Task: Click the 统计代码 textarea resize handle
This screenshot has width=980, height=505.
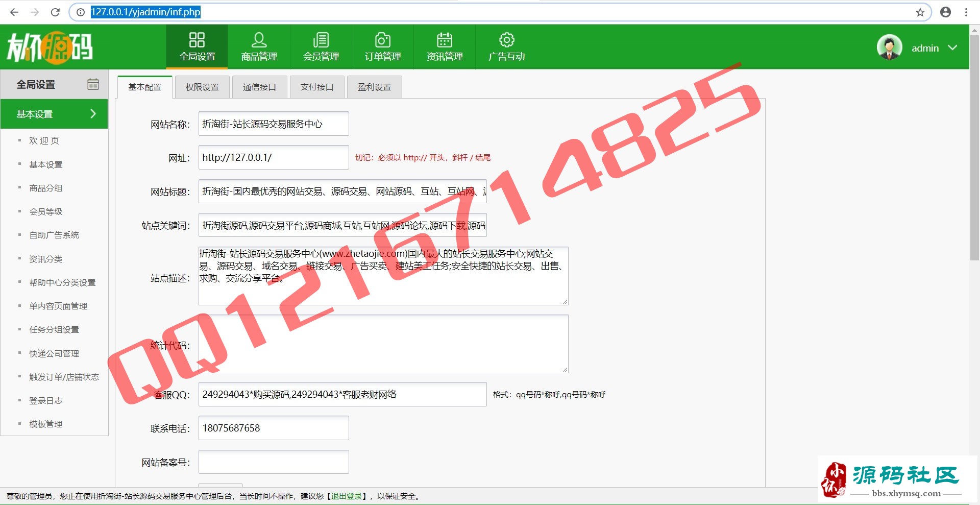Action: [565, 370]
